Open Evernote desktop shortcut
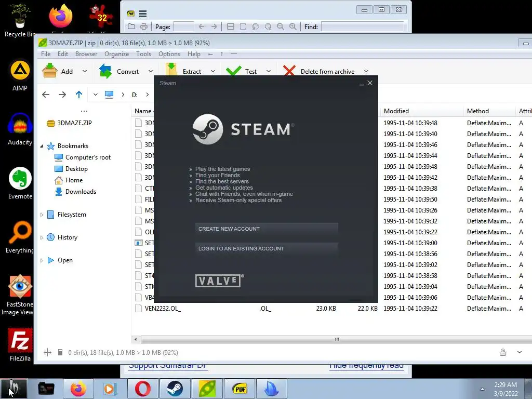This screenshot has width=532, height=399. pos(20,183)
